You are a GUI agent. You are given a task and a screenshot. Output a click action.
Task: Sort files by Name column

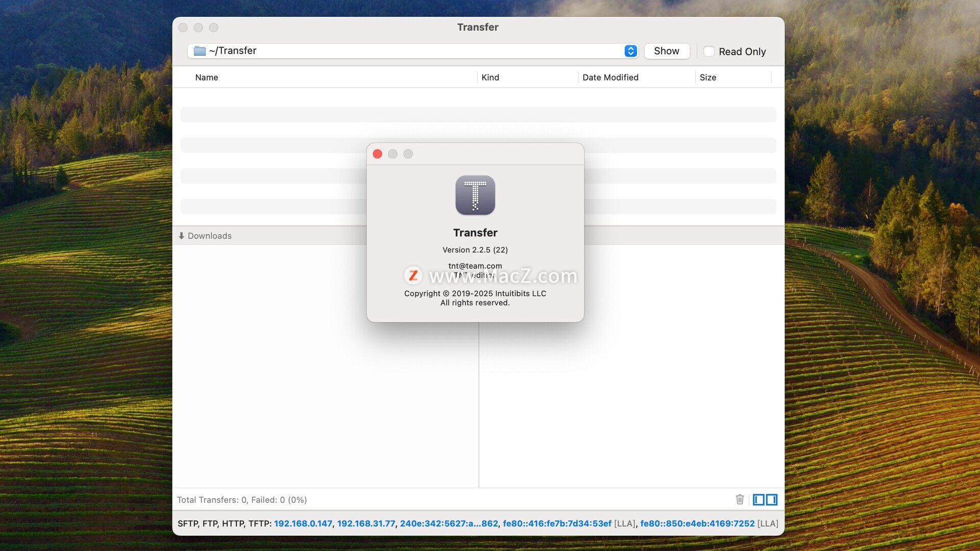[x=206, y=78]
